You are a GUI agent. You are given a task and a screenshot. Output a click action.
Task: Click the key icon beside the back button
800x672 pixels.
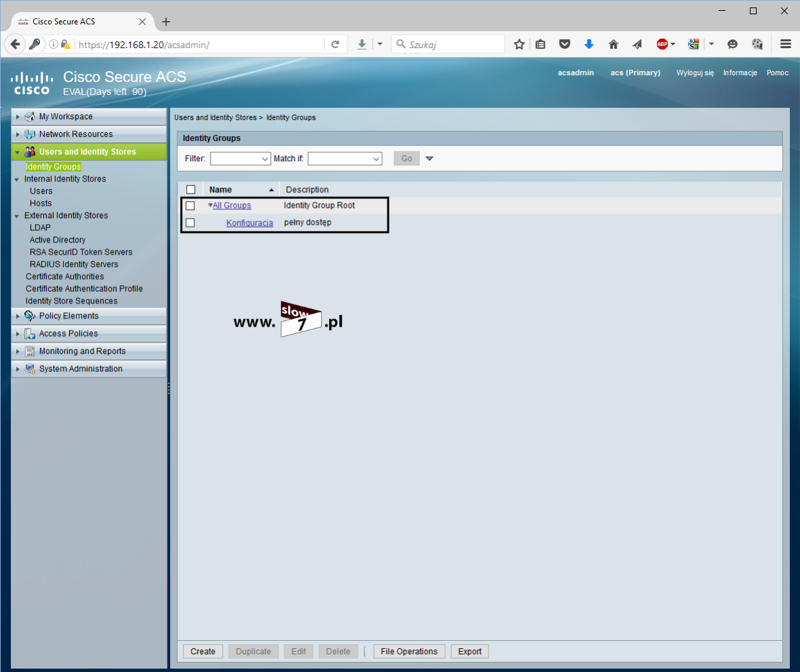tap(35, 45)
